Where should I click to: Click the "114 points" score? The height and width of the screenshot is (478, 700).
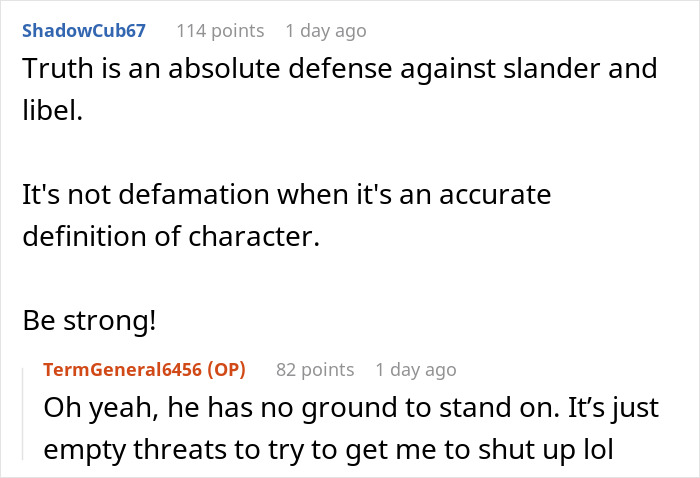[x=220, y=31]
